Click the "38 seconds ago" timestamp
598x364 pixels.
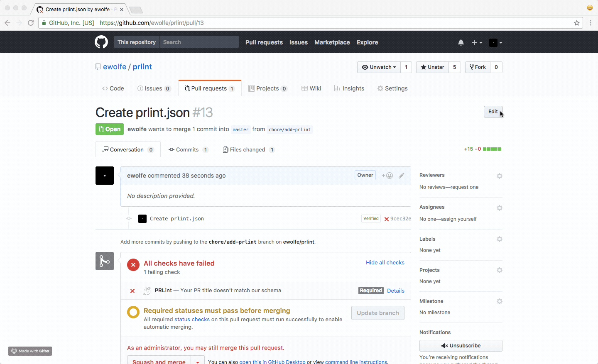203,176
